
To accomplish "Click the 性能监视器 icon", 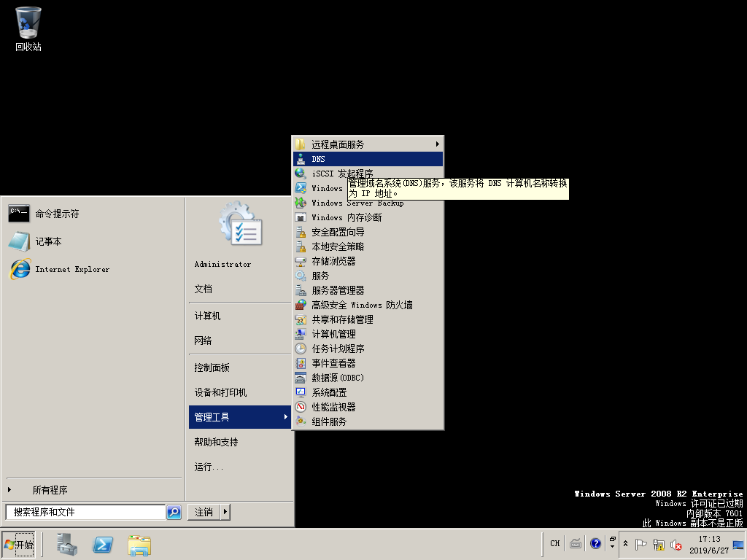I will [301, 407].
